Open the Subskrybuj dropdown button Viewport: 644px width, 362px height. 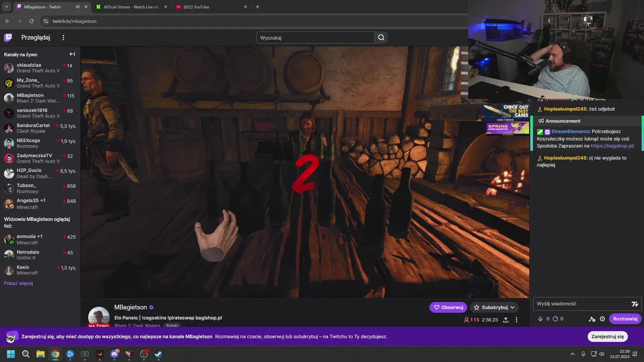494,307
